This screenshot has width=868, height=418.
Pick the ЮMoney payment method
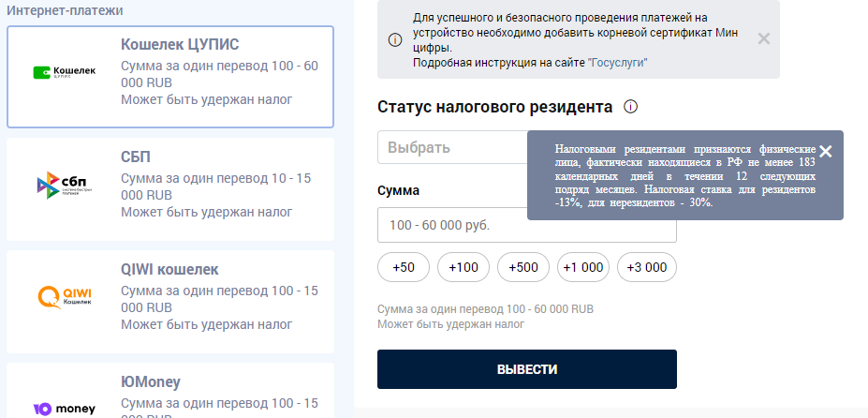coord(169,390)
